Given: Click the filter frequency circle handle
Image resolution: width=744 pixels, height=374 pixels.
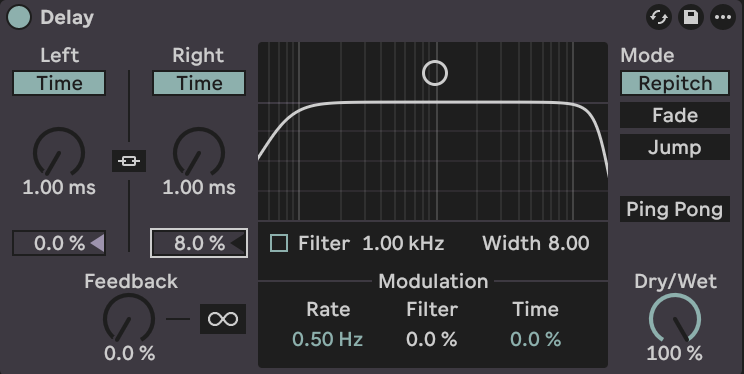Looking at the screenshot, I should [x=435, y=74].
